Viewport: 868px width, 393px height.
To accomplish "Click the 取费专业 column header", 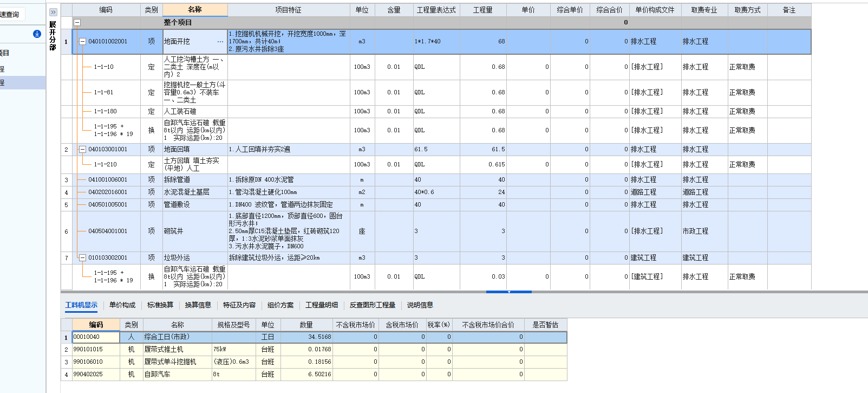I will (704, 10).
